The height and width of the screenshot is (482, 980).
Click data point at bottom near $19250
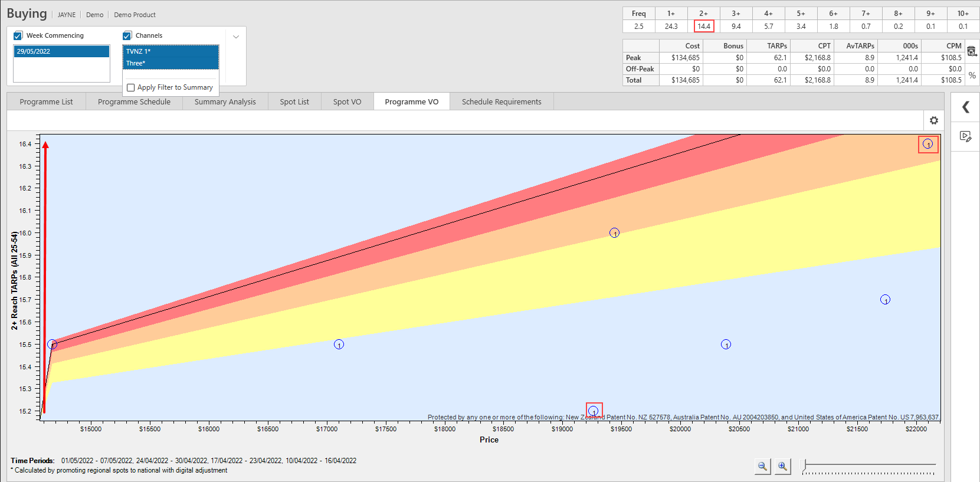594,411
